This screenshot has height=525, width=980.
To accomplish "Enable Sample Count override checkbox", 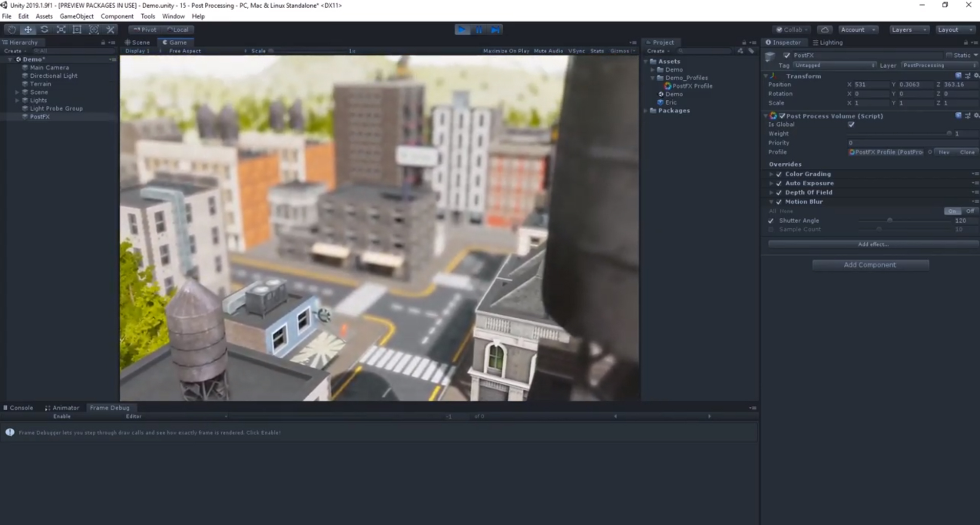I will pos(771,229).
